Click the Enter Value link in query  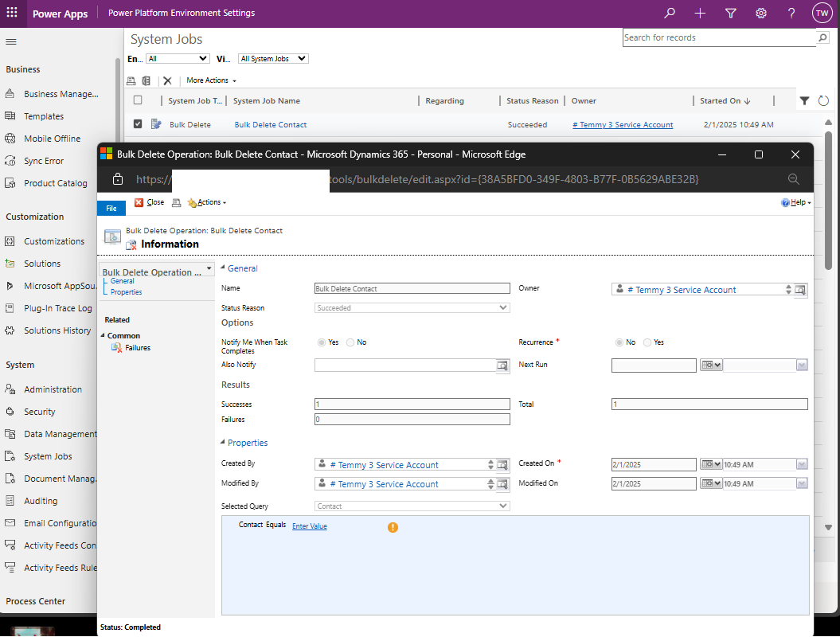click(309, 526)
